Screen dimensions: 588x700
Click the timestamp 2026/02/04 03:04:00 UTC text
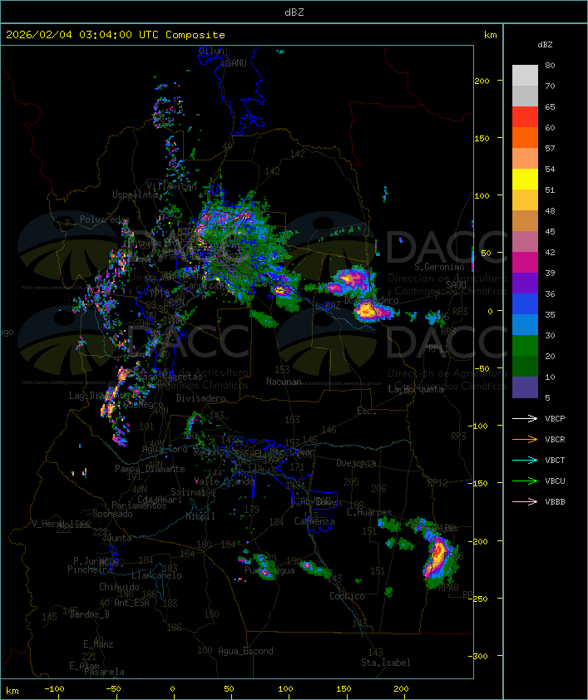82,35
